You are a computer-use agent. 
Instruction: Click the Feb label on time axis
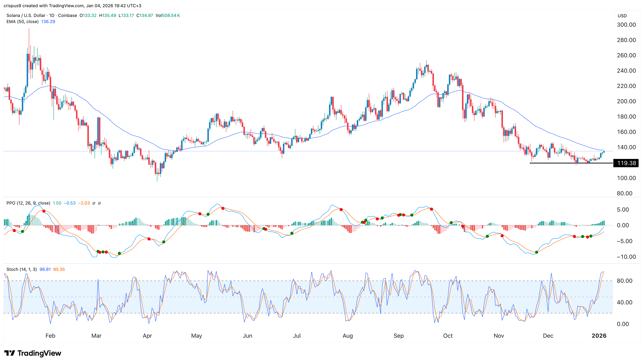point(50,336)
